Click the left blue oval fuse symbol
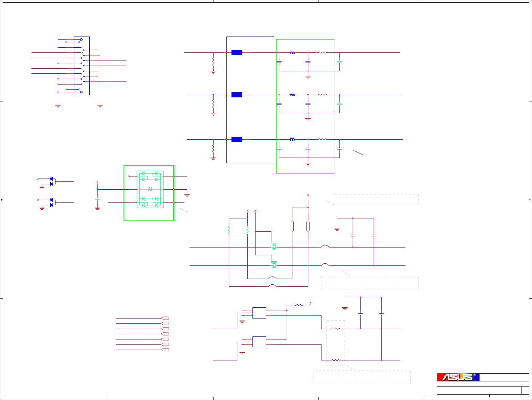This screenshot has width=532, height=400. [x=292, y=226]
